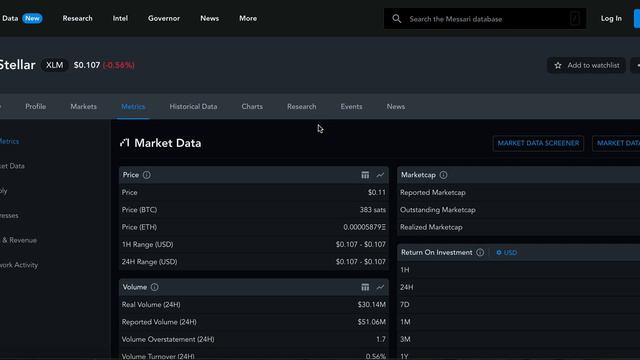Switch to the Historical Data tab
Viewport: 640px width, 360px height.
pyautogui.click(x=193, y=107)
